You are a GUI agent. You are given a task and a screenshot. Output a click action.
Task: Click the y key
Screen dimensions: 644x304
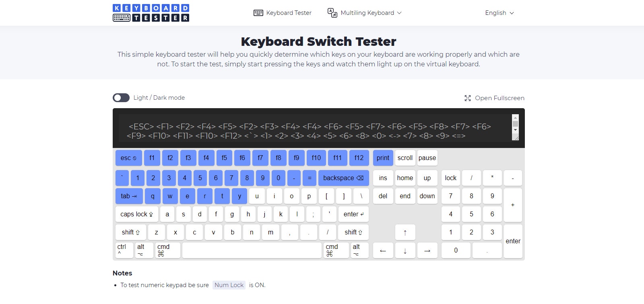tap(239, 196)
